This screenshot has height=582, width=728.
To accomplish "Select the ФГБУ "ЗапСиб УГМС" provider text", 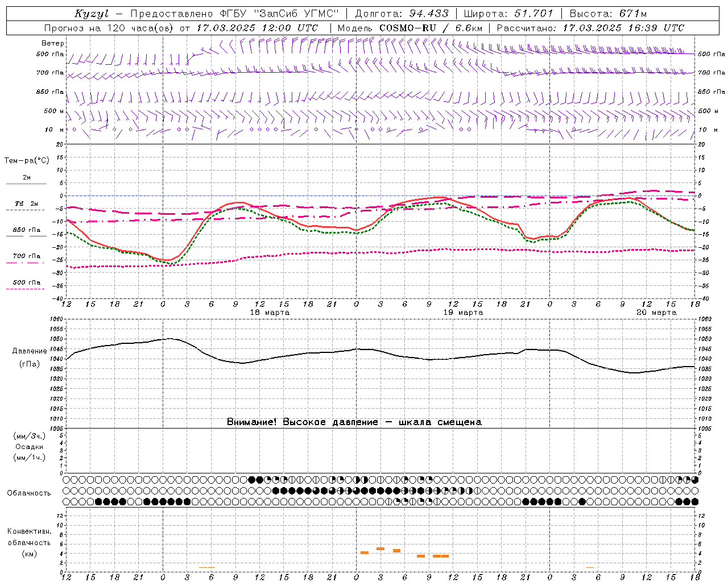I will [279, 14].
